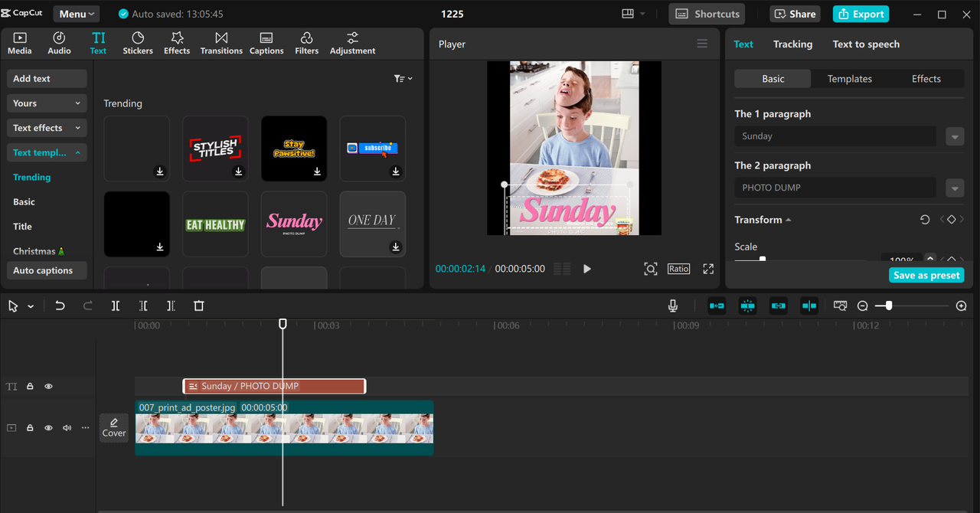This screenshot has width=980, height=513.
Task: Delete selected clip with trash icon
Action: 199,306
